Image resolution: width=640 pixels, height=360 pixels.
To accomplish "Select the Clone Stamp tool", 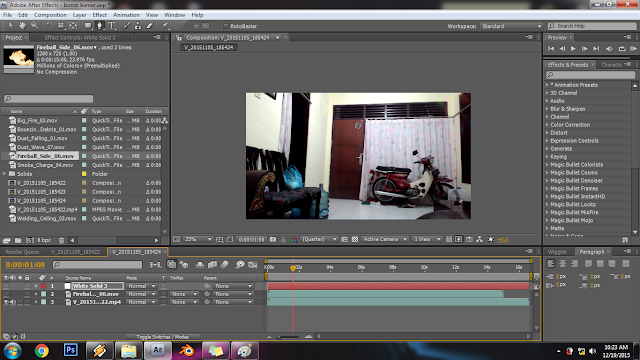I will coord(138,26).
